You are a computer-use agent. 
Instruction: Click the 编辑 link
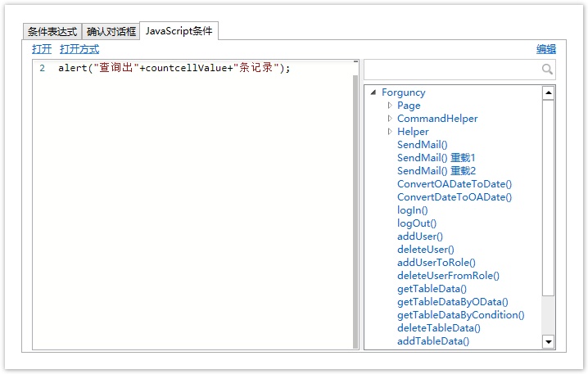546,49
